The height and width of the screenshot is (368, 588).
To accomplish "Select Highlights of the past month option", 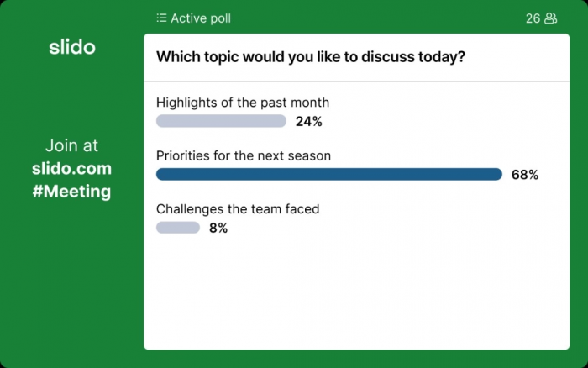I will (x=243, y=103).
